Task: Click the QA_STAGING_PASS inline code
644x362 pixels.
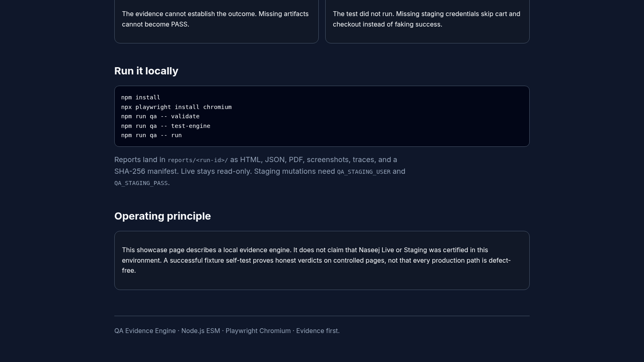Action: (x=141, y=183)
